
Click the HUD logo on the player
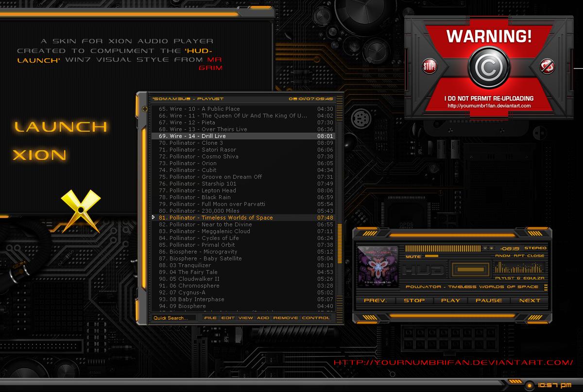[x=424, y=268]
